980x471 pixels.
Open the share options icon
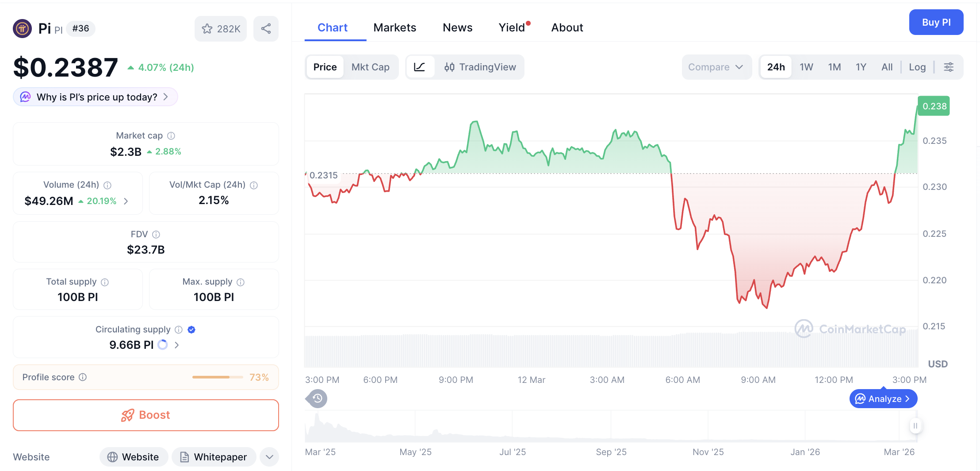tap(266, 28)
